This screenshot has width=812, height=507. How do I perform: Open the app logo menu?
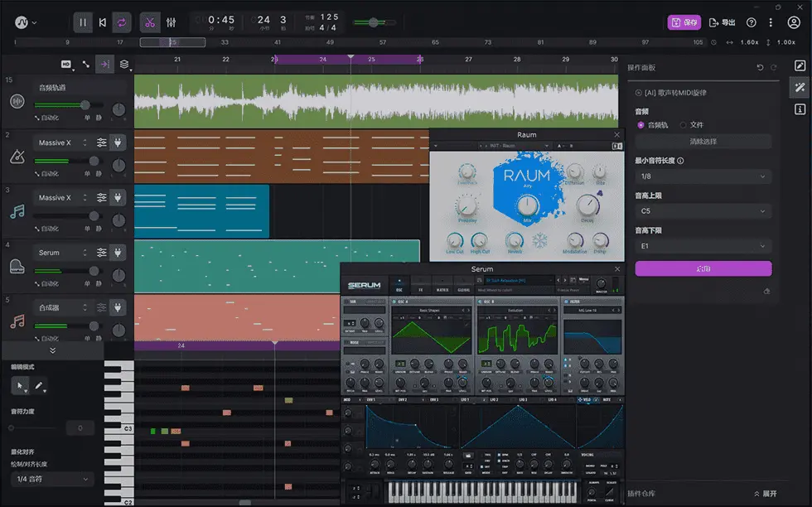pos(26,22)
